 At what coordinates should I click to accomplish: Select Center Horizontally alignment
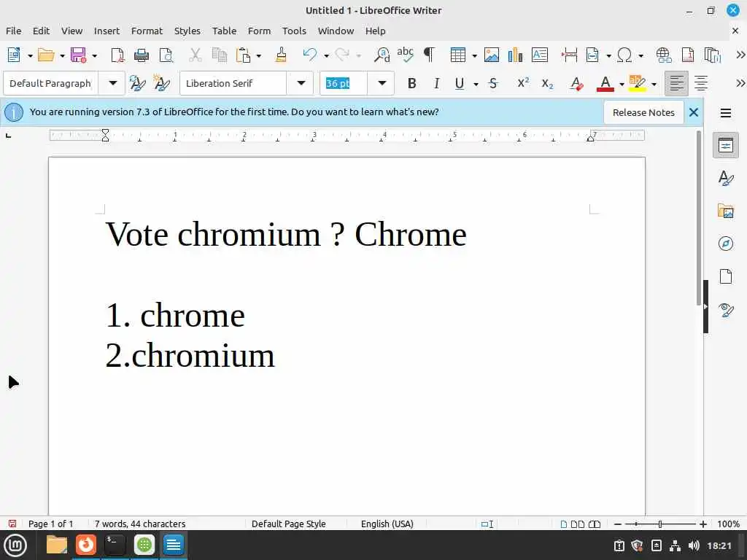coord(701,83)
